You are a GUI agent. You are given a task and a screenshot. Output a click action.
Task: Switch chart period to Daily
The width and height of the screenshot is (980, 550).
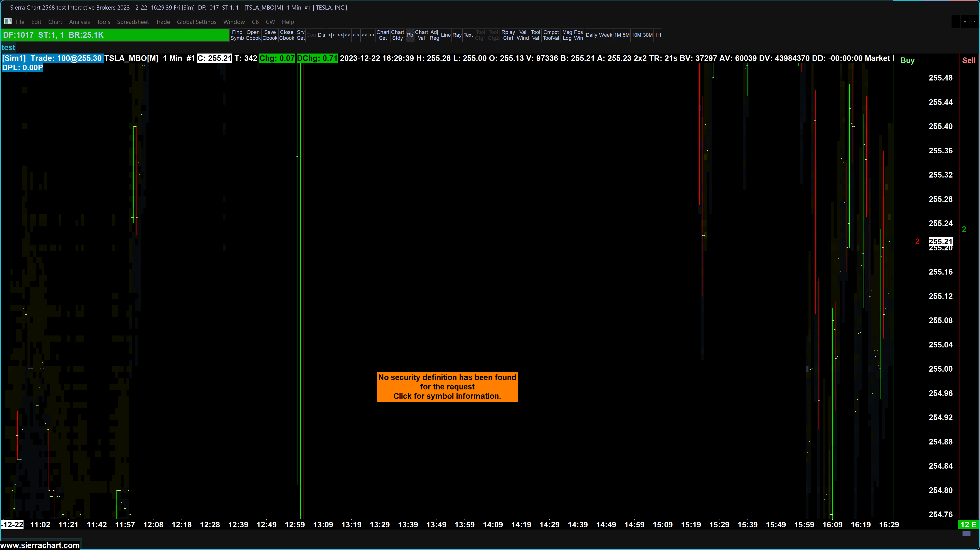pos(591,35)
